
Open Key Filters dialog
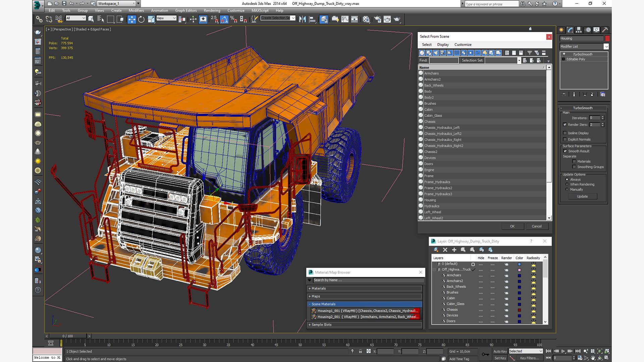pos(529,358)
